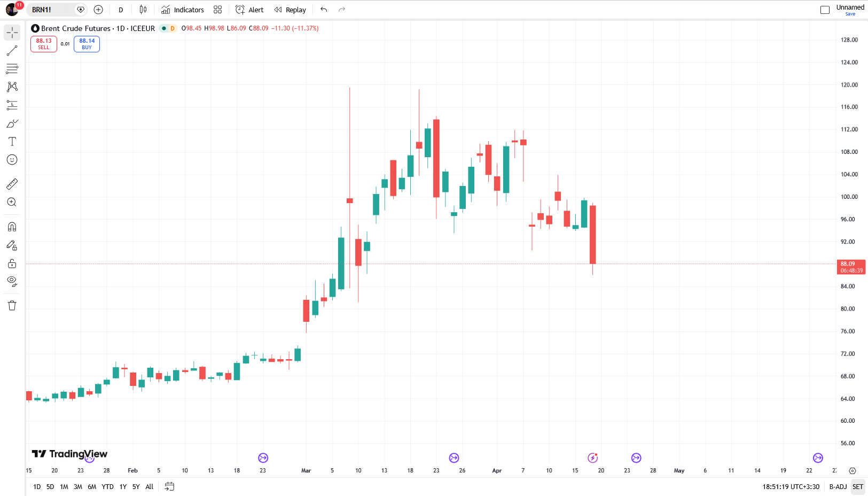Click the 88.14 BUY button
Image resolution: width=868 pixels, height=496 pixels.
87,44
